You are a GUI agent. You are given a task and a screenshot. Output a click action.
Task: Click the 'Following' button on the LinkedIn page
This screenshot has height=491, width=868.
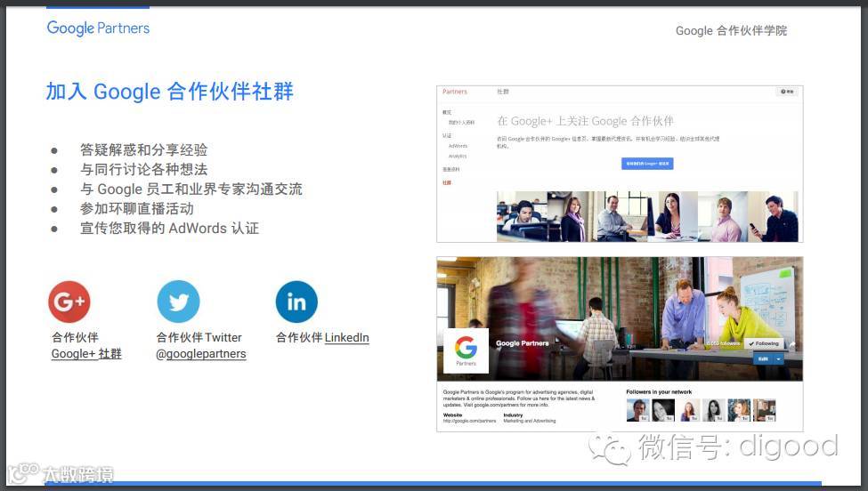tap(763, 343)
